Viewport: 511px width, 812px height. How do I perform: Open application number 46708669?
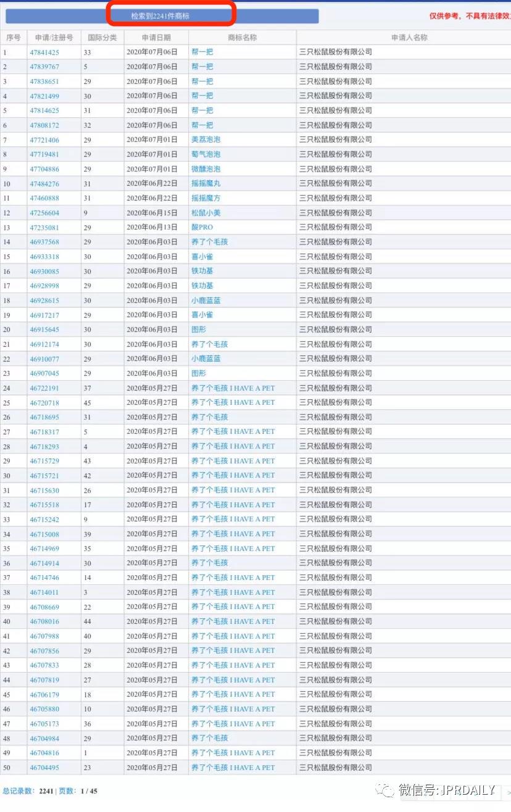click(44, 607)
